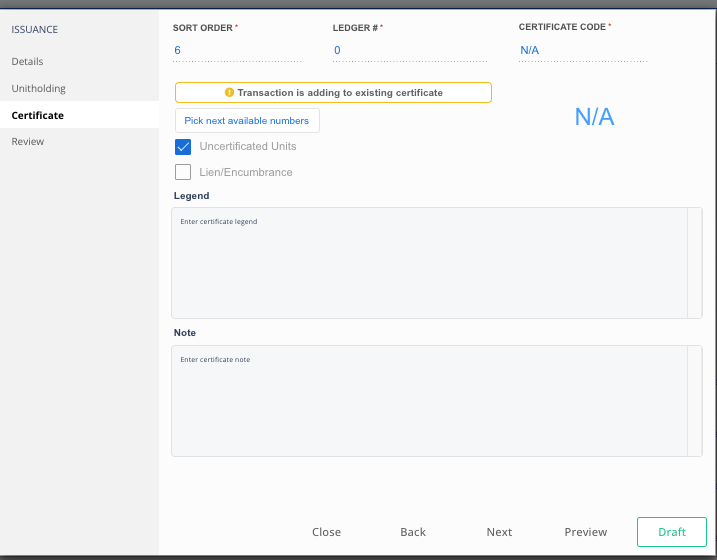
Task: Click the Uncertificated Units label
Action: tap(248, 146)
